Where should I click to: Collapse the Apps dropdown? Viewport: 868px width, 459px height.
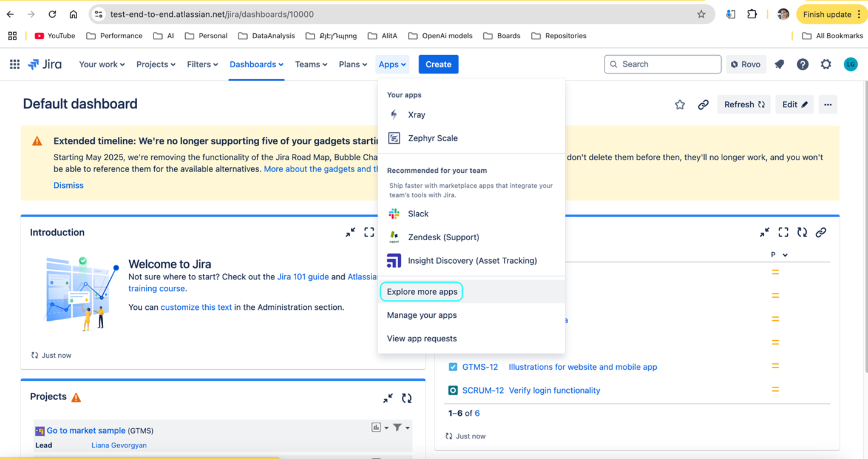[x=392, y=64]
